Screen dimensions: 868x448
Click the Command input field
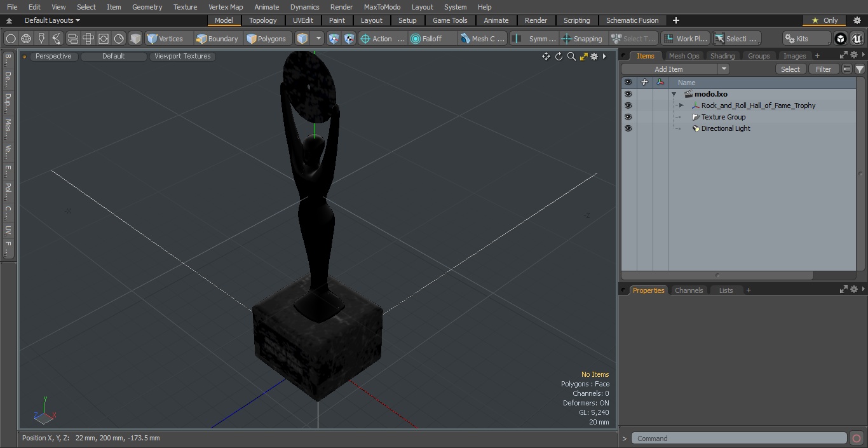coord(739,438)
